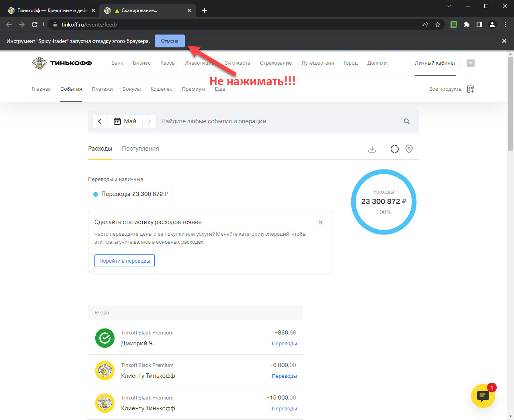Image resolution: width=514 pixels, height=420 pixels.
Task: Click the search magnifier icon
Action: tap(407, 121)
